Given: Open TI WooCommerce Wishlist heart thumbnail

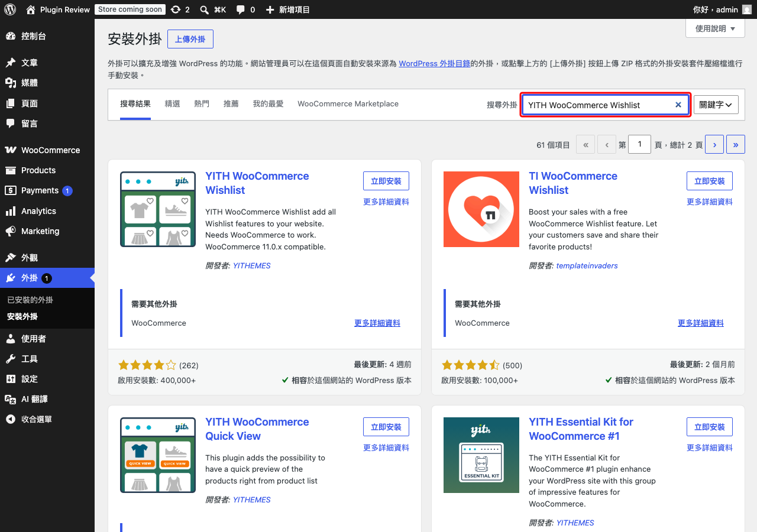Looking at the screenshot, I should coord(481,209).
